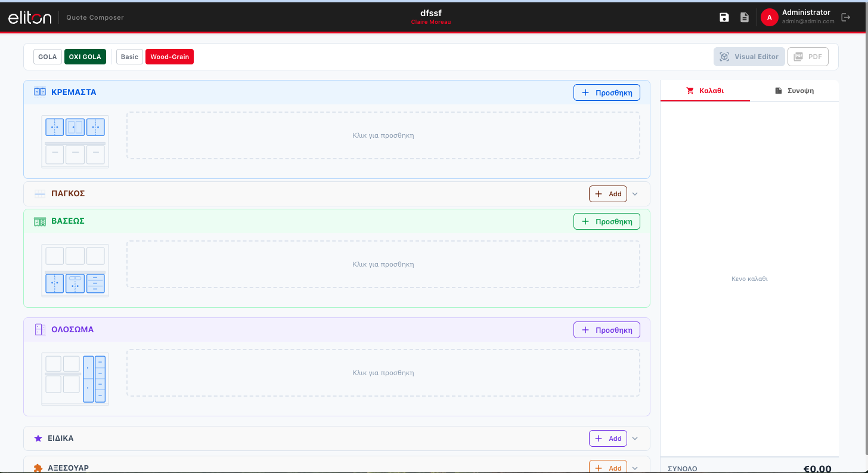Expand the ΕΙΔΙΚΑ section chevron

(635, 438)
